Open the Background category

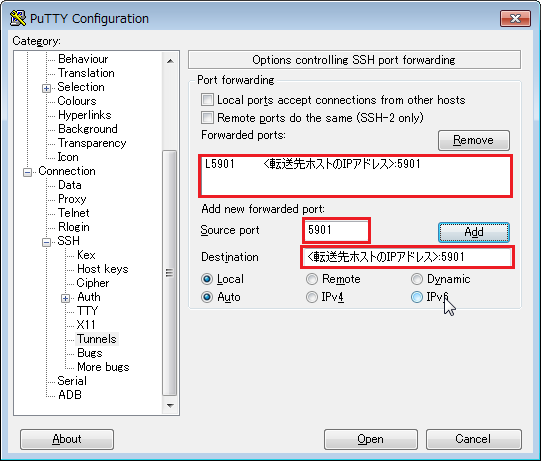click(88, 129)
